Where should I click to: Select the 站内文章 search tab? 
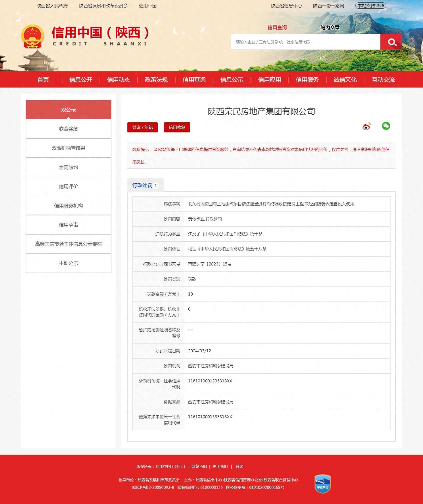click(330, 28)
